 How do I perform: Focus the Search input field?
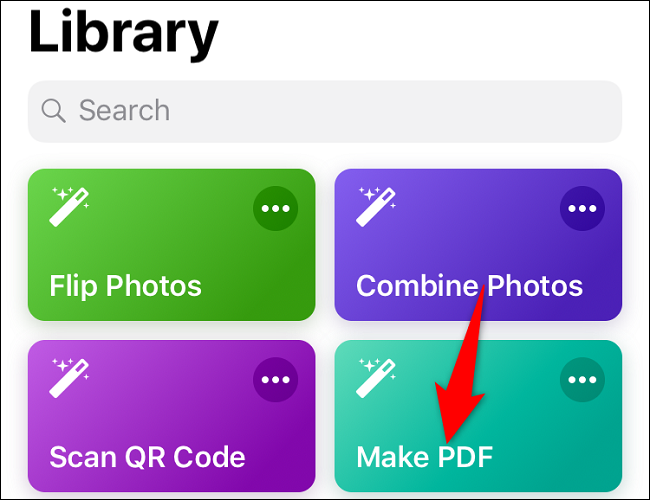pos(325,111)
